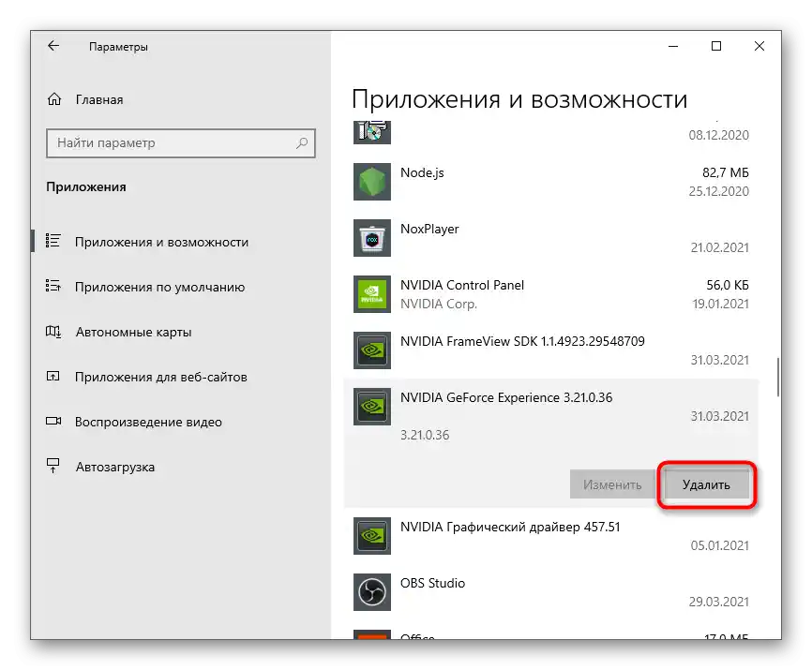Select the NVIDIA Графический драйвер icon

(372, 536)
